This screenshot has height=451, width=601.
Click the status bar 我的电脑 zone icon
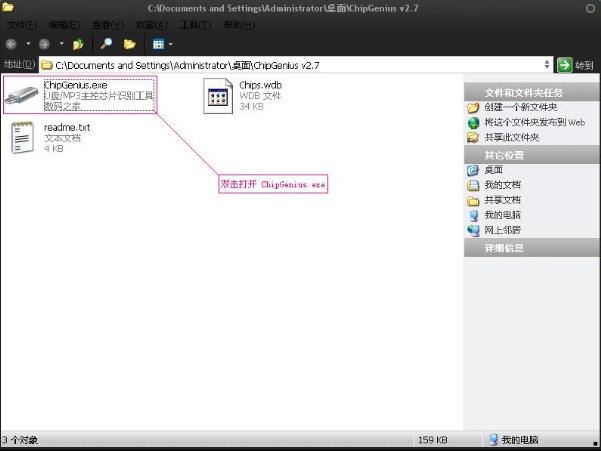coord(494,440)
